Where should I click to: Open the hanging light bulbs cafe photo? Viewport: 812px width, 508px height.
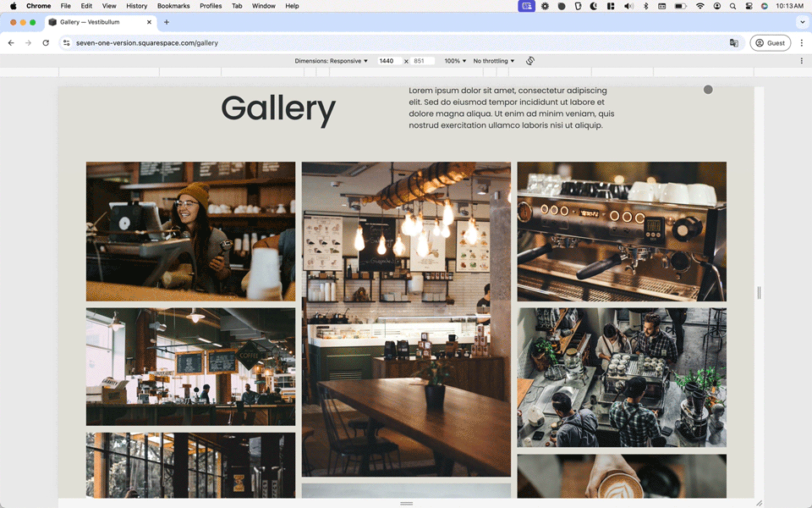tap(406, 319)
